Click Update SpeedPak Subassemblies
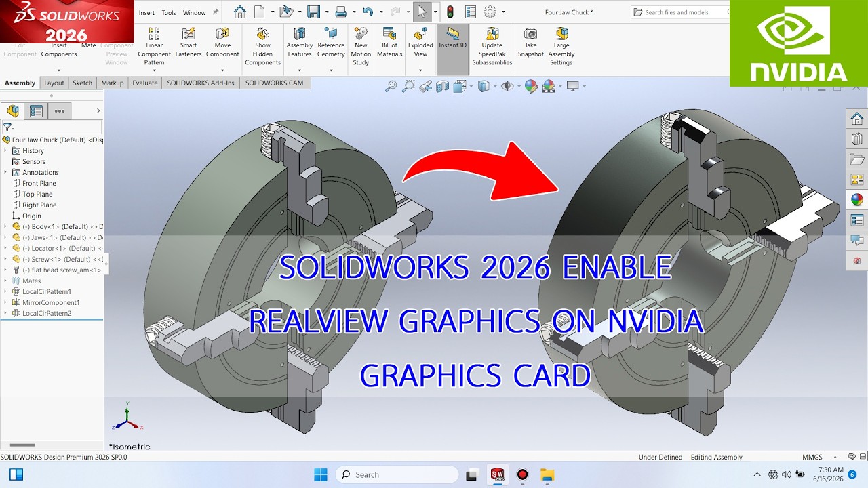 pos(492,47)
